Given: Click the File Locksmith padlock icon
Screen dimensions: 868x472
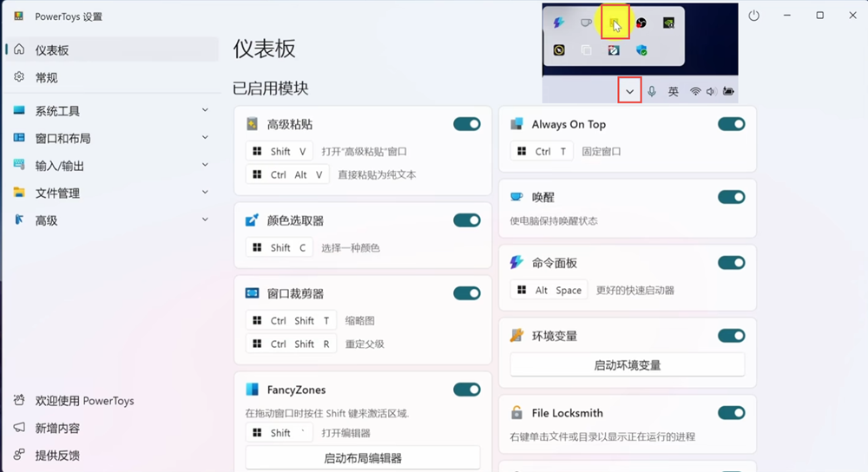Looking at the screenshot, I should (x=516, y=412).
